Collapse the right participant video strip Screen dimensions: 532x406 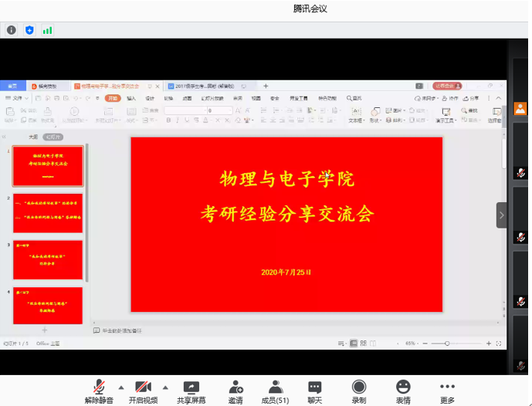(501, 215)
